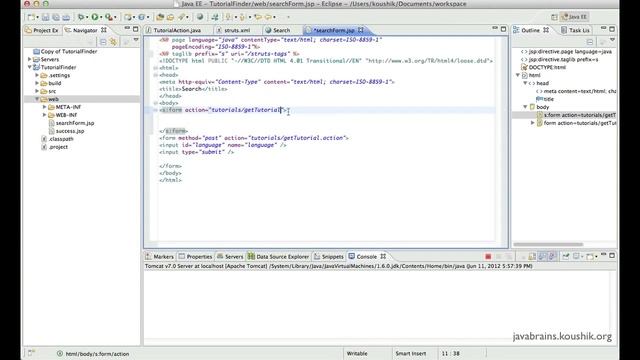
Task: Expand the build folder
Action: [37, 83]
